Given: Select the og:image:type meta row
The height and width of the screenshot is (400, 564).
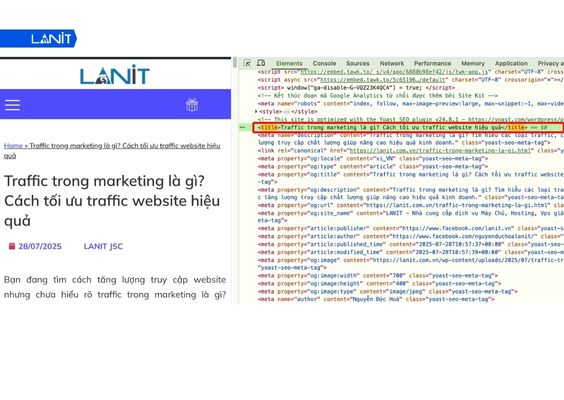Looking at the screenshot, I should coord(387,291).
